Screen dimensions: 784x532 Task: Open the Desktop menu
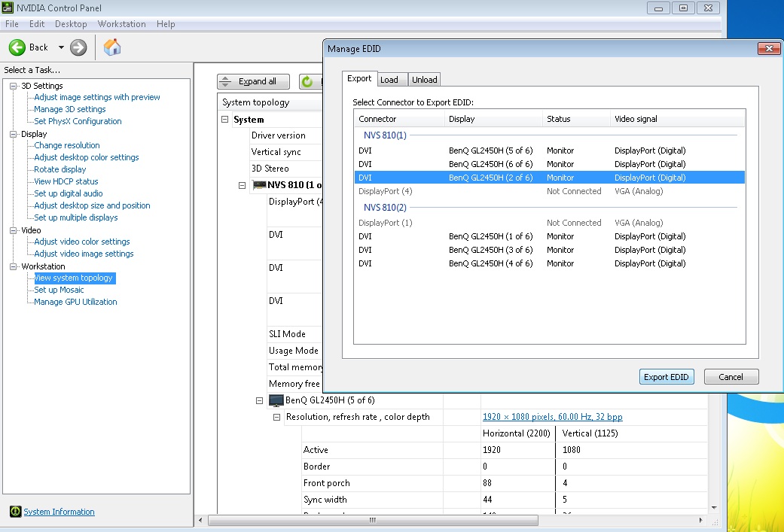[71, 24]
